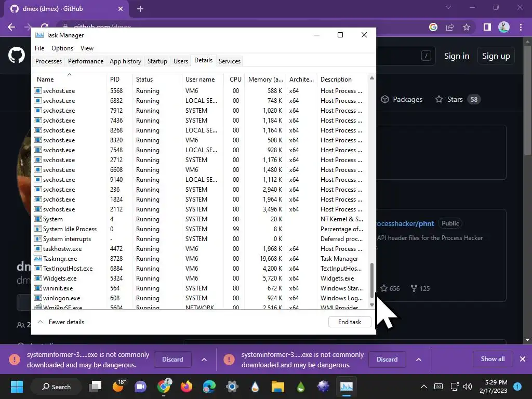Click the Widgets.exe process icon

point(37,278)
